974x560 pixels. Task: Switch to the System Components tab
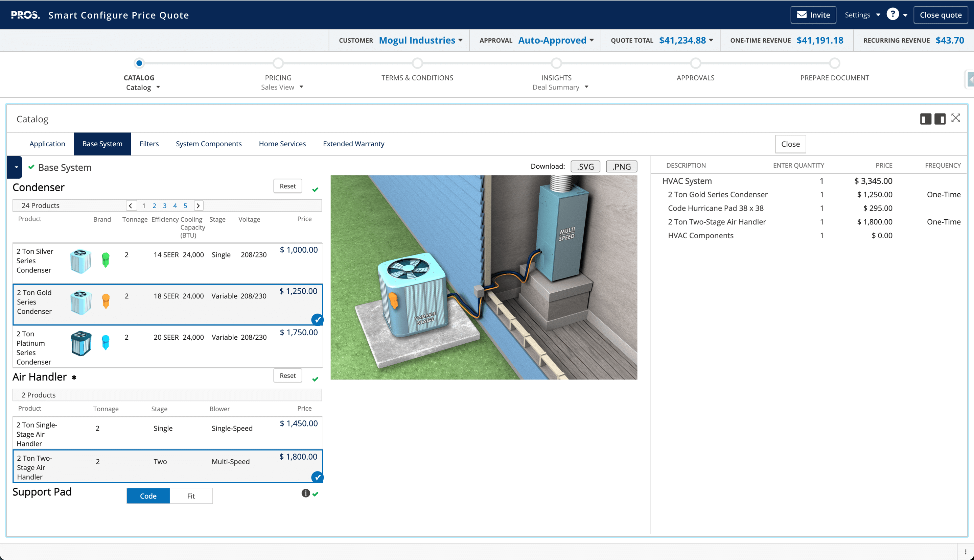point(209,144)
